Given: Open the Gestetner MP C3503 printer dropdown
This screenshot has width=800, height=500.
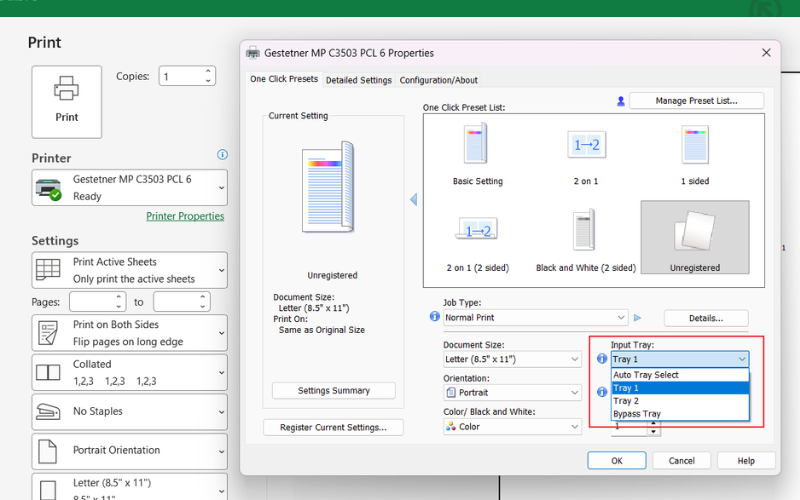Looking at the screenshot, I should coord(130,188).
